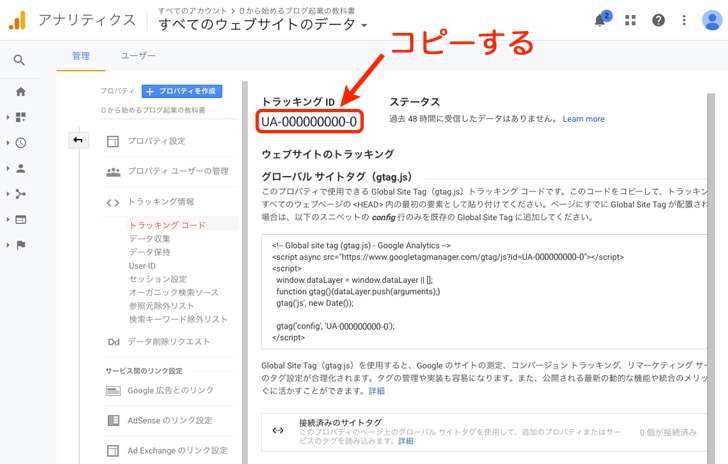Select データ収集 submenu item
The height and width of the screenshot is (464, 728).
click(x=150, y=239)
